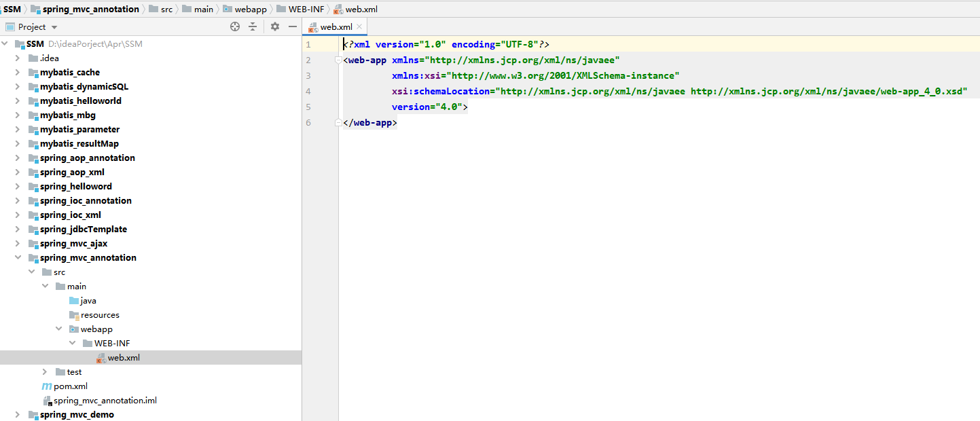
Task: Open Project panel settings gear
Action: pos(275,26)
